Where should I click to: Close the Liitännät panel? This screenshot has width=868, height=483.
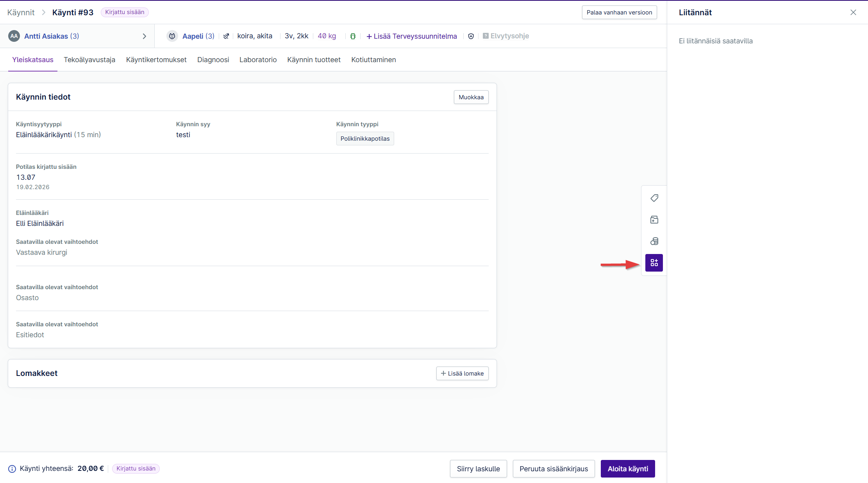pyautogui.click(x=853, y=13)
